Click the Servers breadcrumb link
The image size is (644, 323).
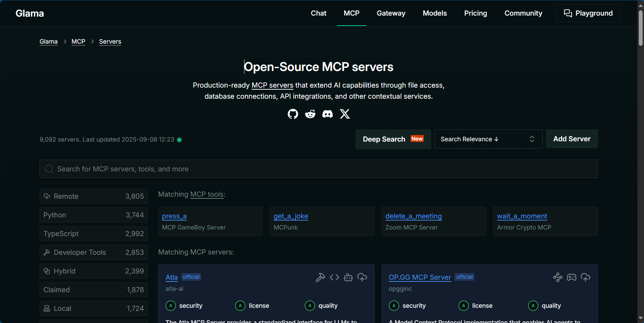click(x=110, y=42)
